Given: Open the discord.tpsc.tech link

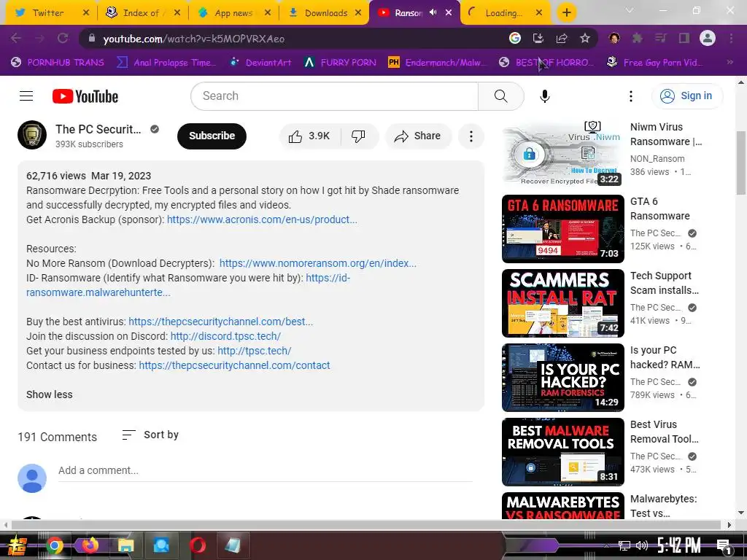Looking at the screenshot, I should pyautogui.click(x=225, y=336).
